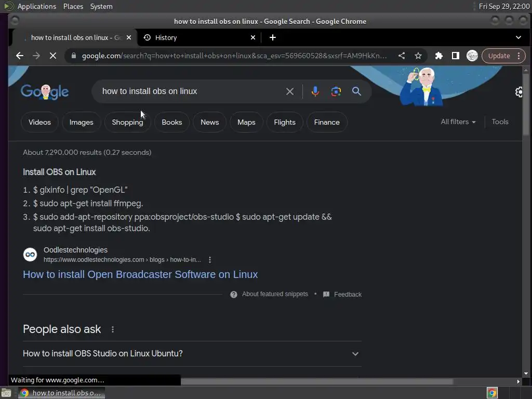This screenshot has height=399, width=532.
Task: Start voice search with the microphone icon
Action: 315,91
